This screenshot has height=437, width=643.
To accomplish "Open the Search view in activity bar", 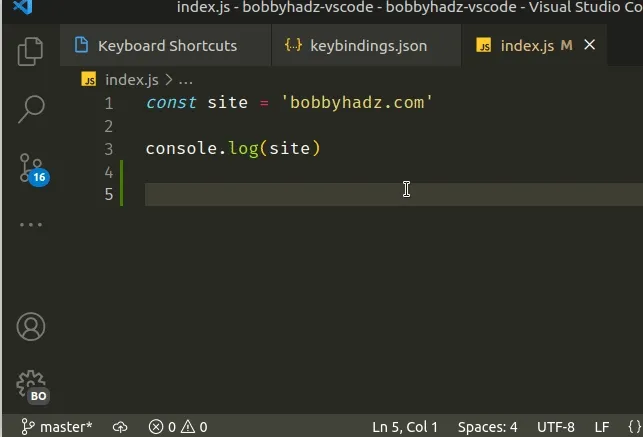I will (x=31, y=109).
